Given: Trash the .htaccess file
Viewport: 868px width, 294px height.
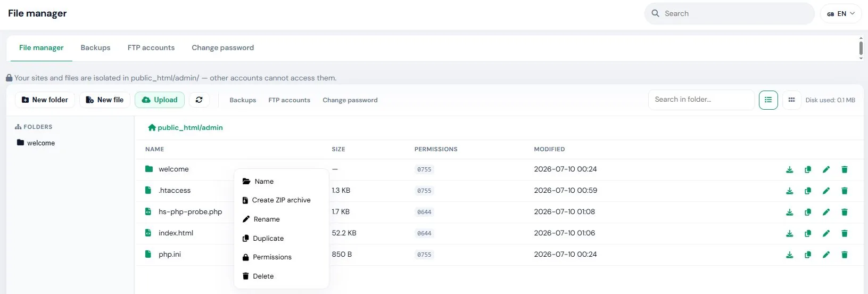Looking at the screenshot, I should click(x=844, y=191).
